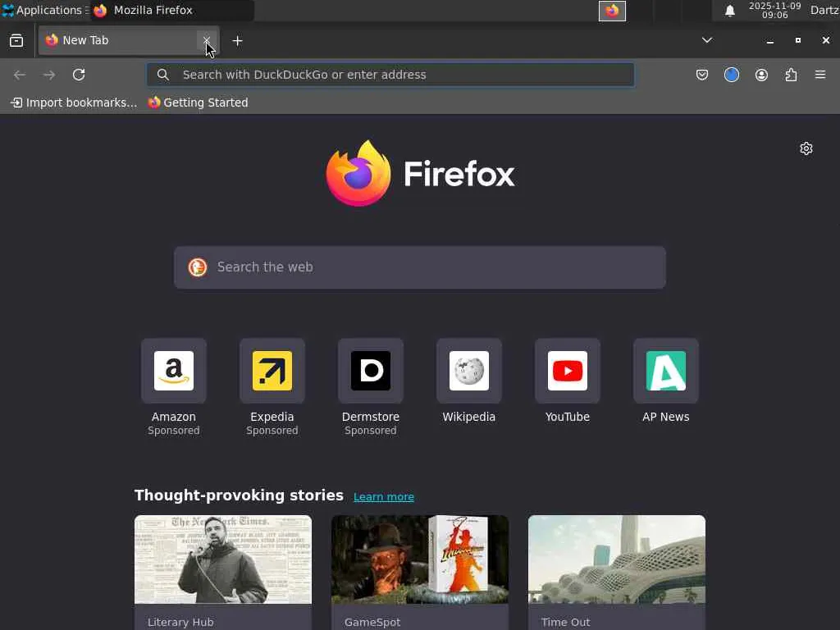Open the AP News shortcut tile
The width and height of the screenshot is (840, 630).
(666, 371)
